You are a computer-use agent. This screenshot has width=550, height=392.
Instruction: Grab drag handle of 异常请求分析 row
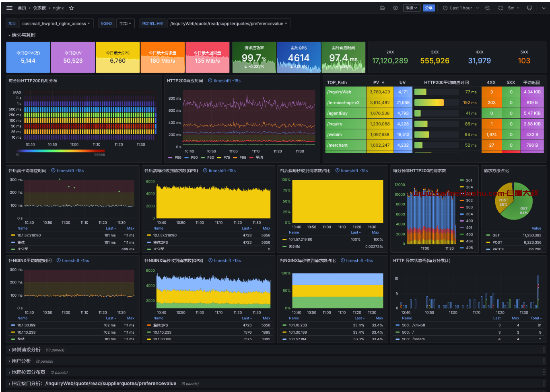click(x=544, y=350)
